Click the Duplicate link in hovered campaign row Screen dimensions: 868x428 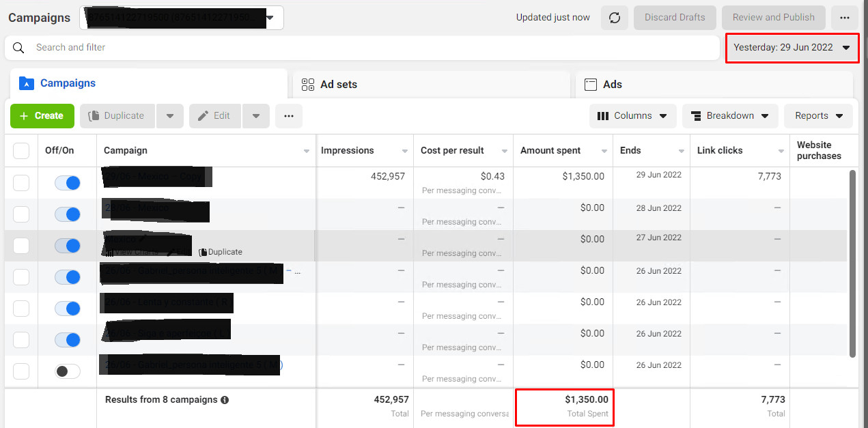tap(221, 252)
